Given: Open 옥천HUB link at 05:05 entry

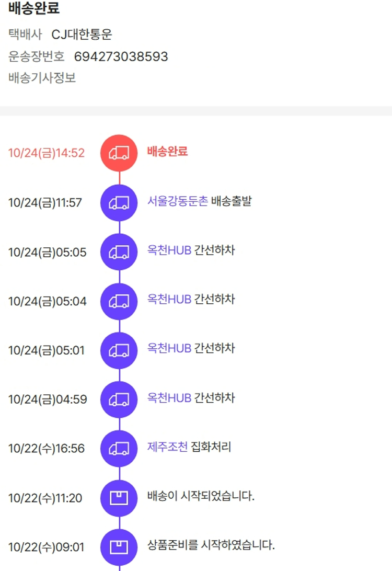Looking at the screenshot, I should [169, 250].
